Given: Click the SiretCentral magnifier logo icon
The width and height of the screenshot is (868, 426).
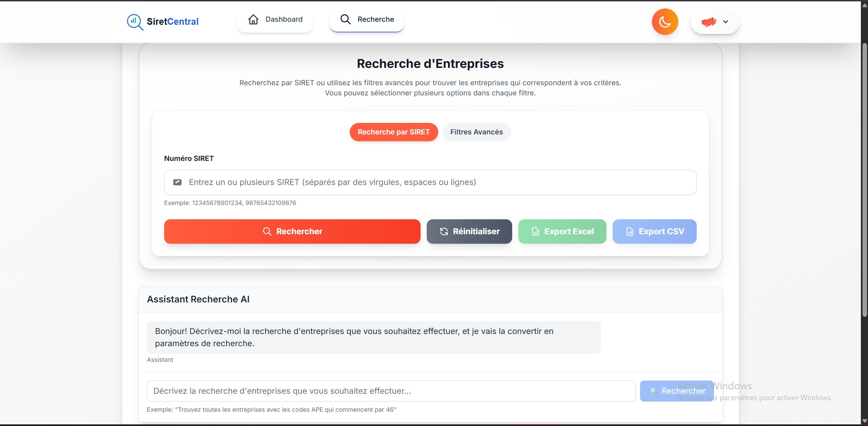Looking at the screenshot, I should [x=135, y=22].
